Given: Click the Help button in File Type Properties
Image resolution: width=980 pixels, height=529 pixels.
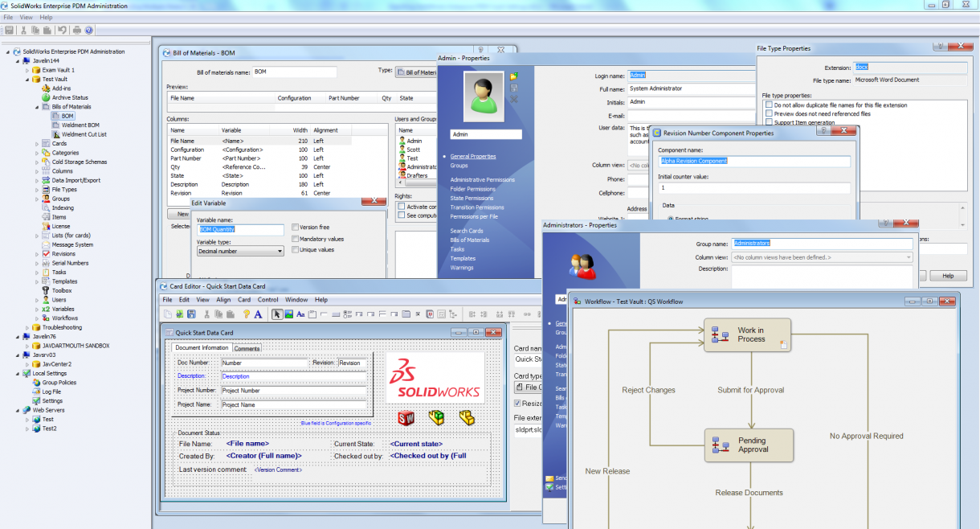Looking at the screenshot, I should tap(948, 276).
